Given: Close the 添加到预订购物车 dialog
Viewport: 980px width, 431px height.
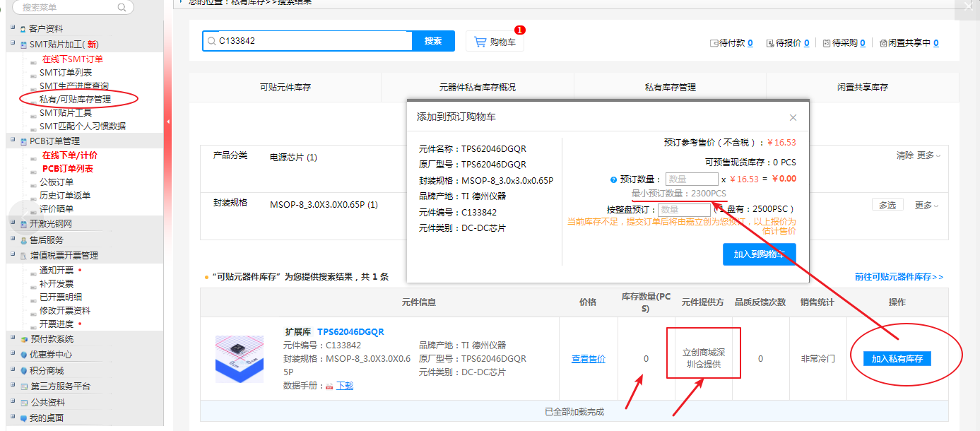Looking at the screenshot, I should tap(793, 118).
